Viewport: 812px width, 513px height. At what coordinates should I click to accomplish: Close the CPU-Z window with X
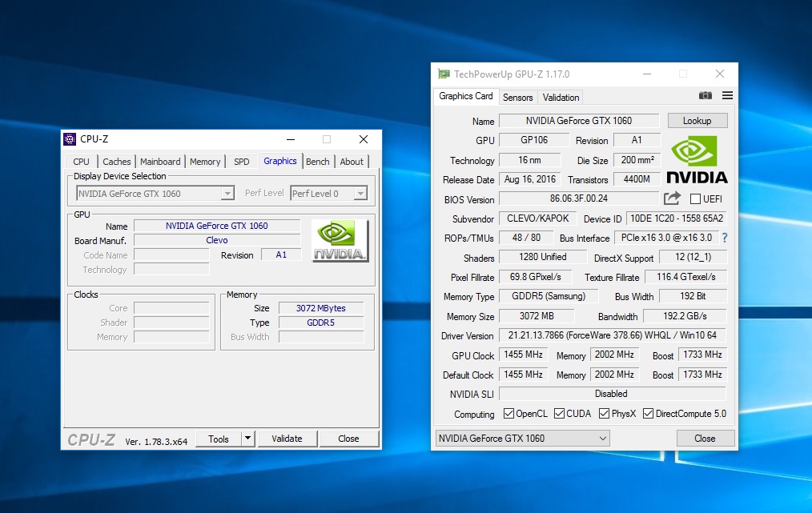pyautogui.click(x=364, y=139)
